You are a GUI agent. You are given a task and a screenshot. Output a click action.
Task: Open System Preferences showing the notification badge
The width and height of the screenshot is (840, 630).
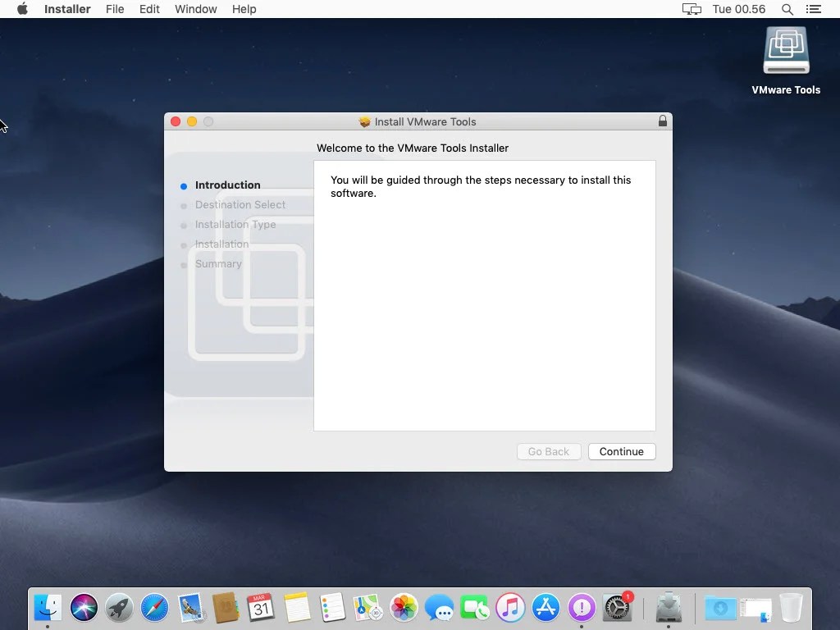615,609
